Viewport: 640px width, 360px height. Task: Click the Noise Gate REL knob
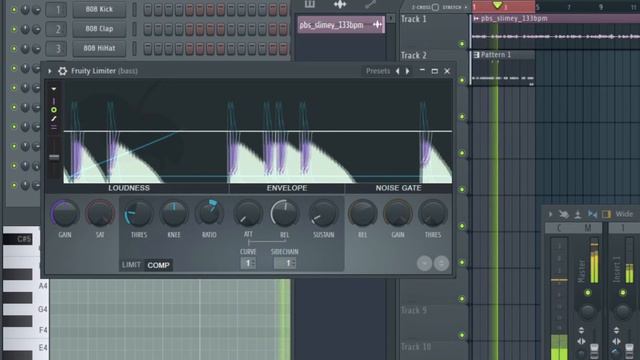362,214
